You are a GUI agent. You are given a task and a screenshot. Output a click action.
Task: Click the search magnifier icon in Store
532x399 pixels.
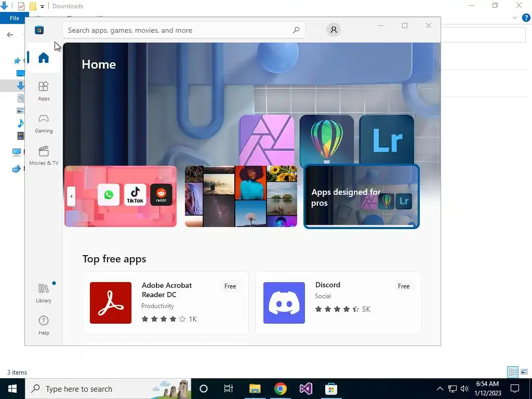296,30
